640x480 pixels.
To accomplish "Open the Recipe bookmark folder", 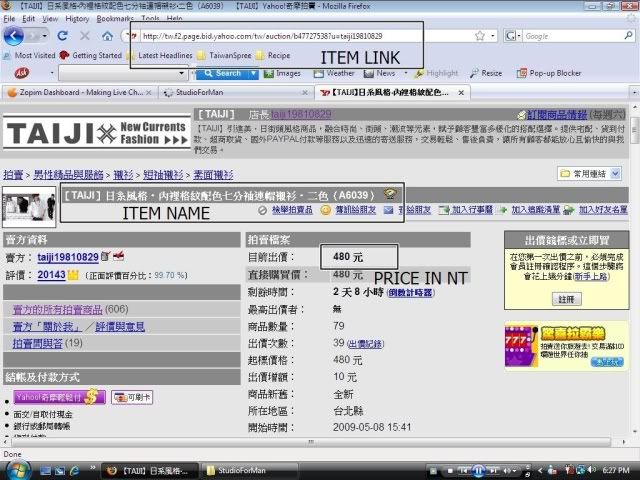I will click(x=273, y=55).
